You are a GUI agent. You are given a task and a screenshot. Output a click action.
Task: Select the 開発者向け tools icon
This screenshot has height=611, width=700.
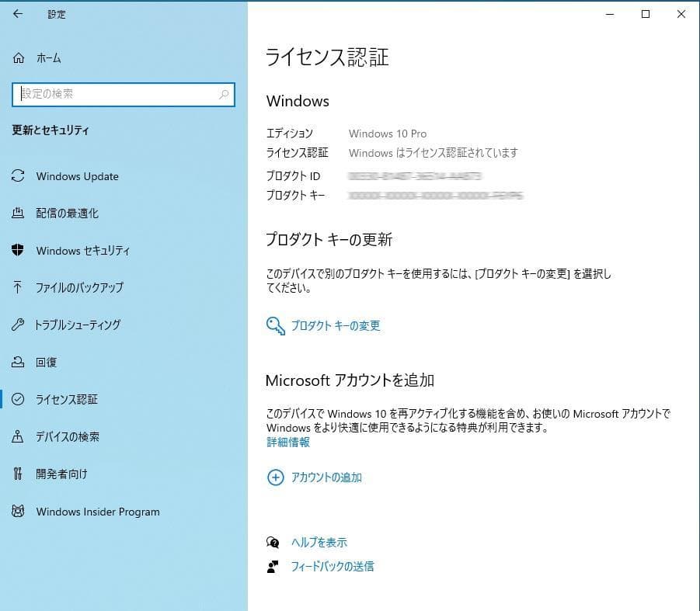17,473
